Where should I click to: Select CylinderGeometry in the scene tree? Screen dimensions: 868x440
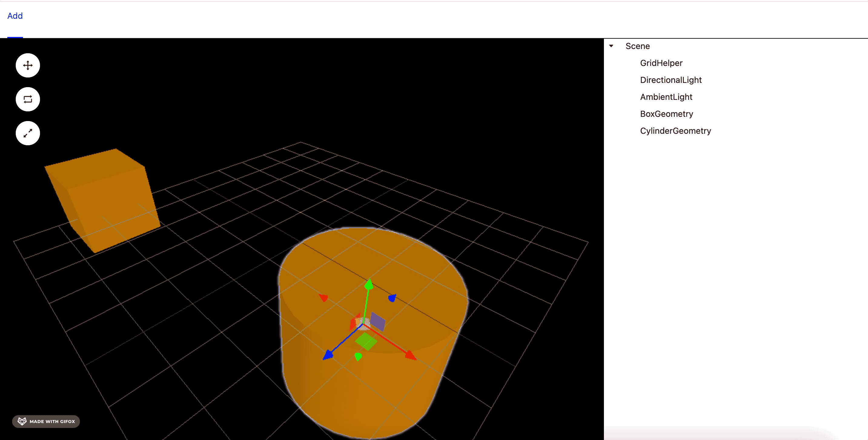click(x=675, y=131)
